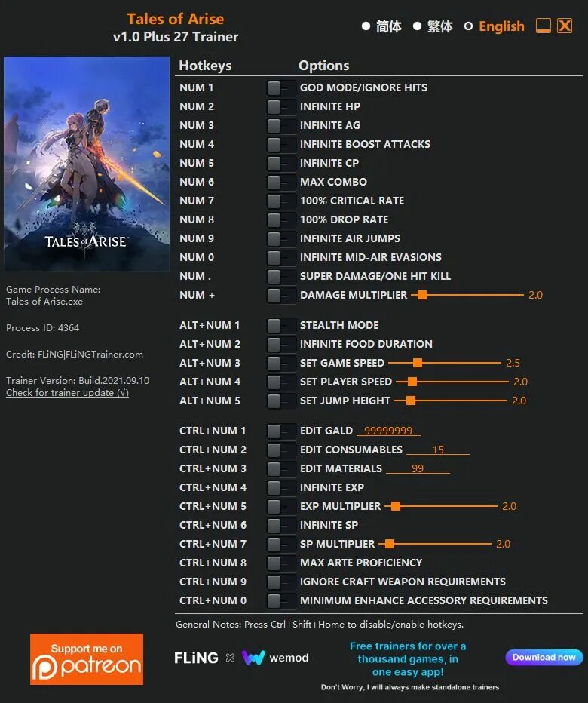588x703 pixels.
Task: Enable 100% Drop Rate toggle
Action: [281, 219]
